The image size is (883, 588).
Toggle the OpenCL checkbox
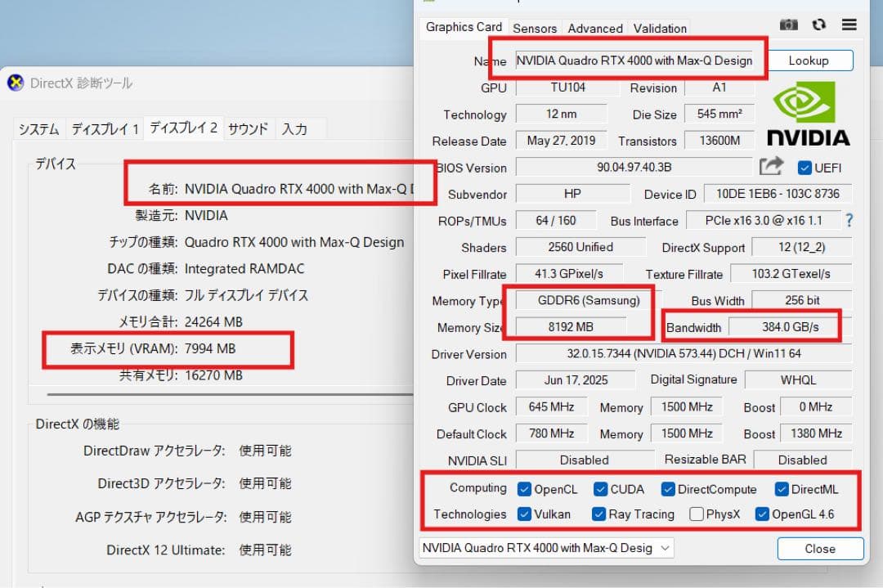click(524, 489)
